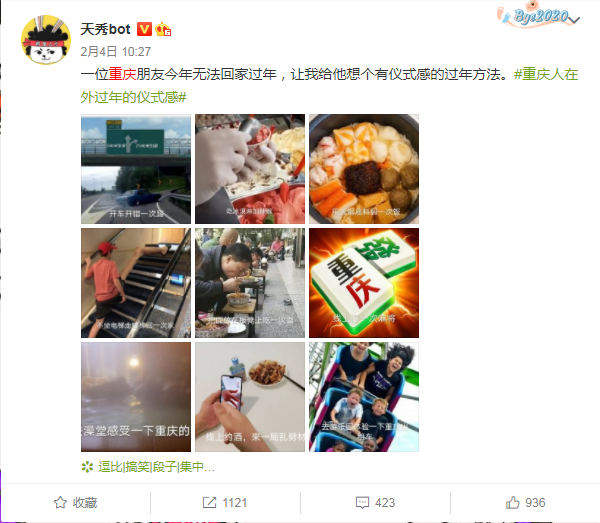600x523 pixels.
Task: Click the repost icon with 1121
Action: pyautogui.click(x=225, y=502)
